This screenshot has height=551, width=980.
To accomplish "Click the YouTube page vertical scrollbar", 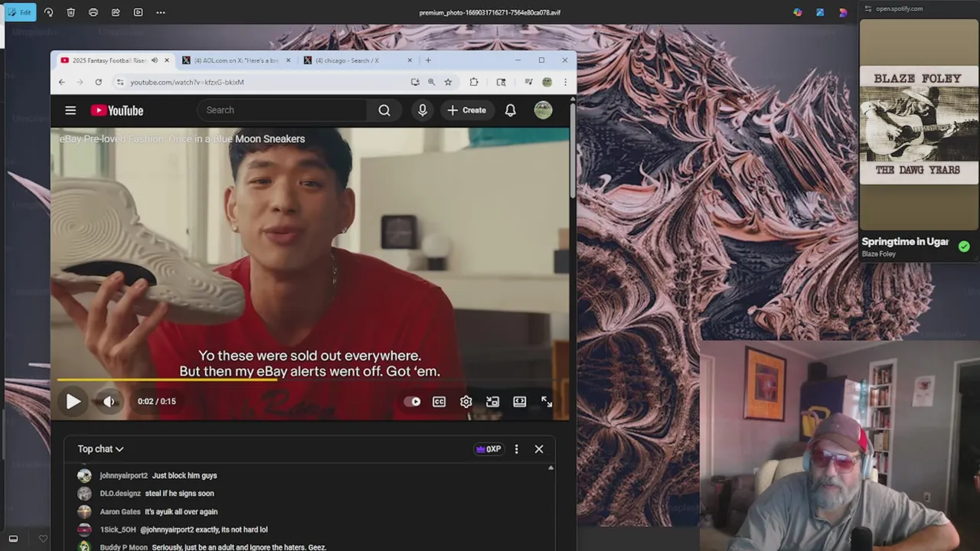I will pyautogui.click(x=573, y=149).
